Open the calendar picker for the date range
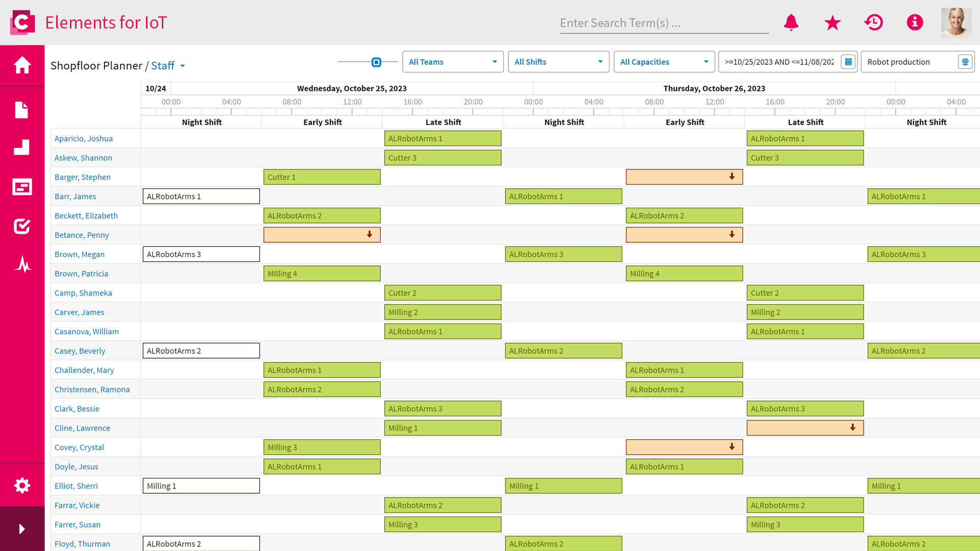 tap(848, 61)
